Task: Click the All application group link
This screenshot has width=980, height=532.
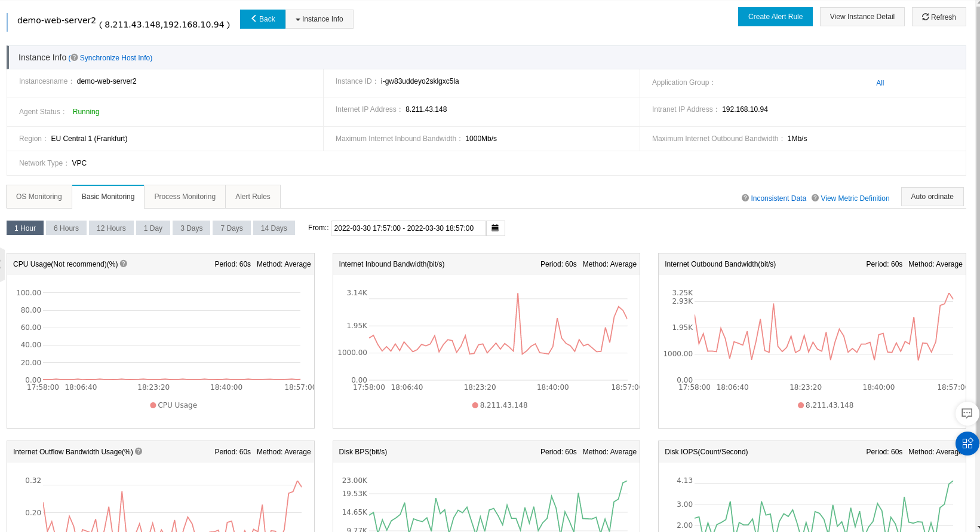Action: (880, 83)
